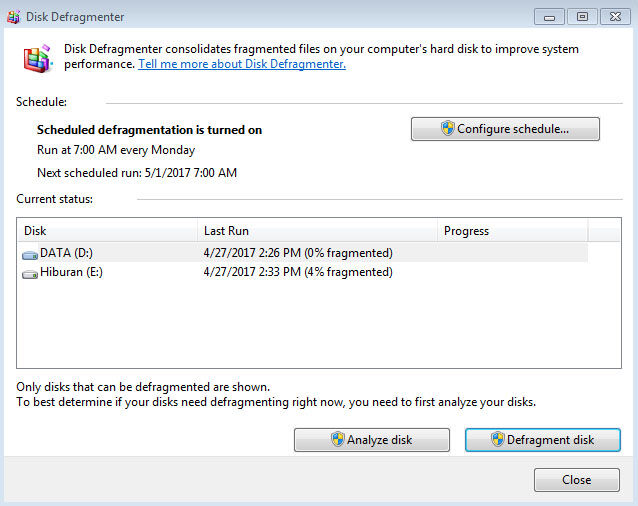Viewport: 638px width, 506px height.
Task: Select the DATA (D:) disk row
Action: pyautogui.click(x=67, y=253)
